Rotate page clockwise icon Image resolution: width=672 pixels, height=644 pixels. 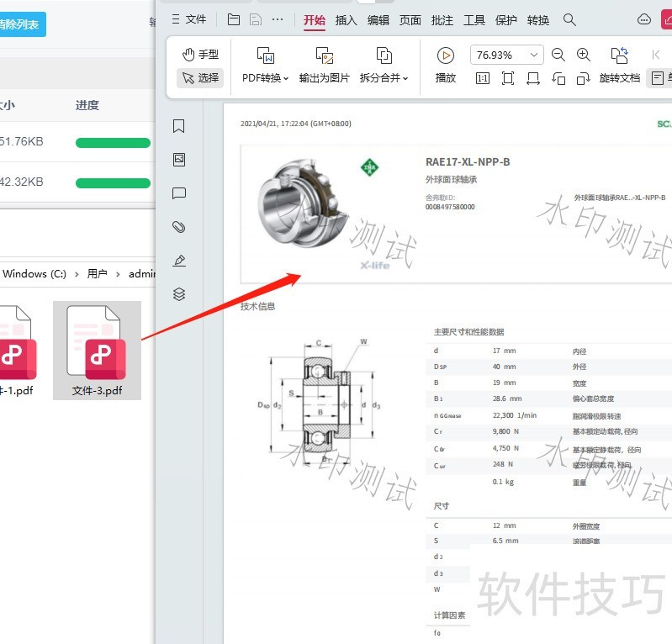point(584,78)
